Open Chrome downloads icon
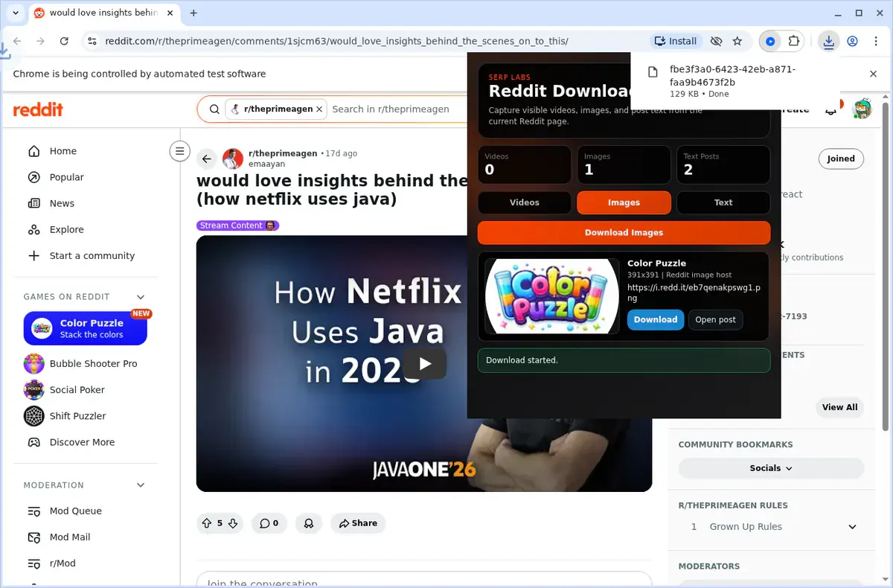 pyautogui.click(x=828, y=42)
